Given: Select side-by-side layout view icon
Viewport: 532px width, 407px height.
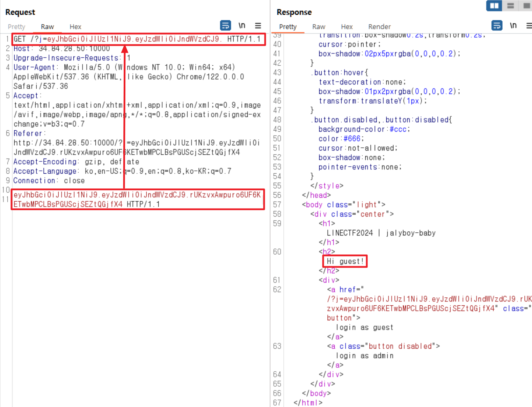Looking at the screenshot, I should [x=494, y=6].
